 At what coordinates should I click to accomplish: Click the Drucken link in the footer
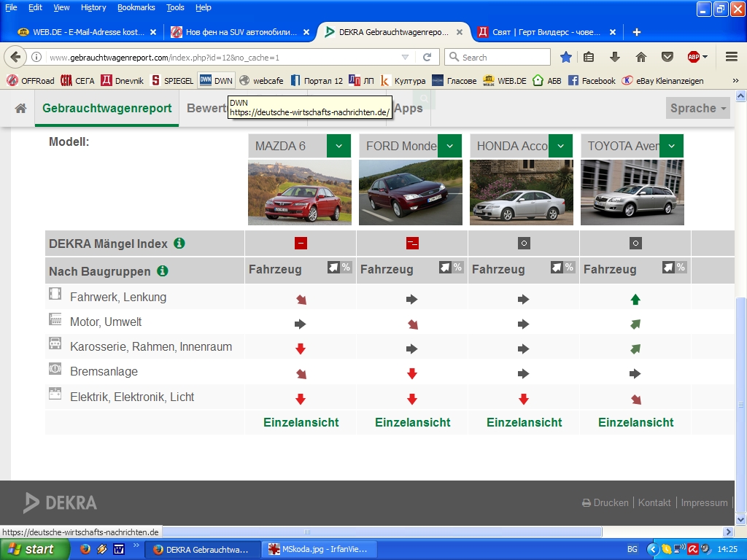coord(605,502)
